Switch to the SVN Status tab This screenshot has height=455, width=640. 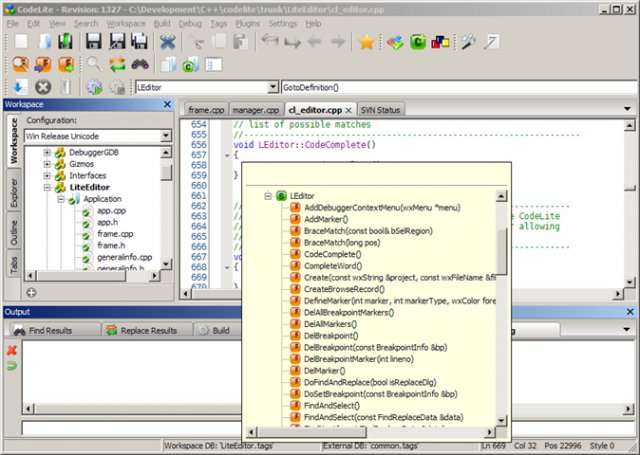[x=380, y=110]
